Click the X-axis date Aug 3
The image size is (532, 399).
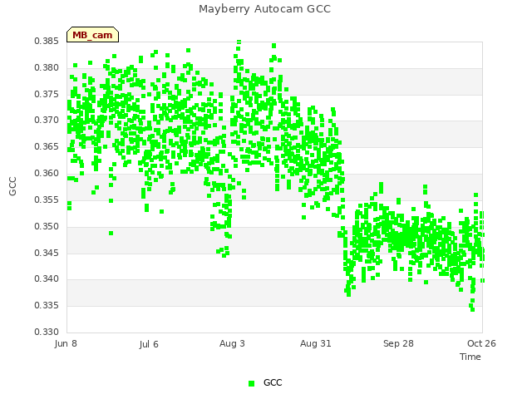(x=232, y=343)
